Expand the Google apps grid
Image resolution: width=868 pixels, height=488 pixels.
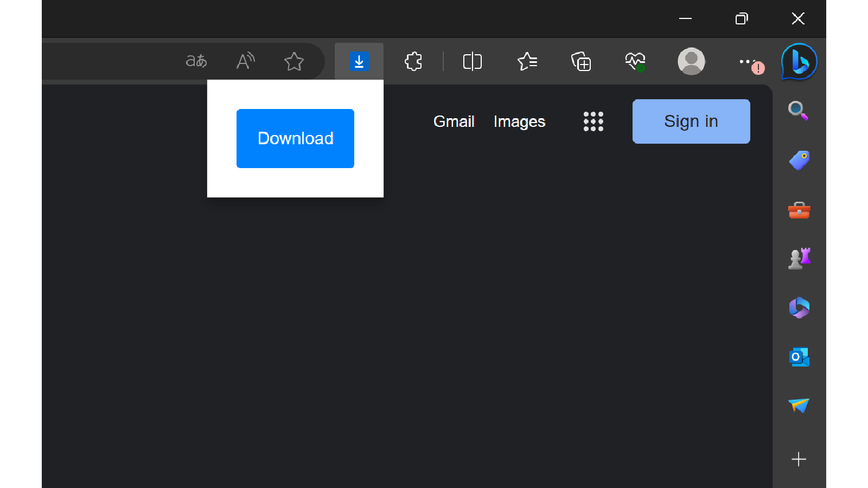(593, 121)
